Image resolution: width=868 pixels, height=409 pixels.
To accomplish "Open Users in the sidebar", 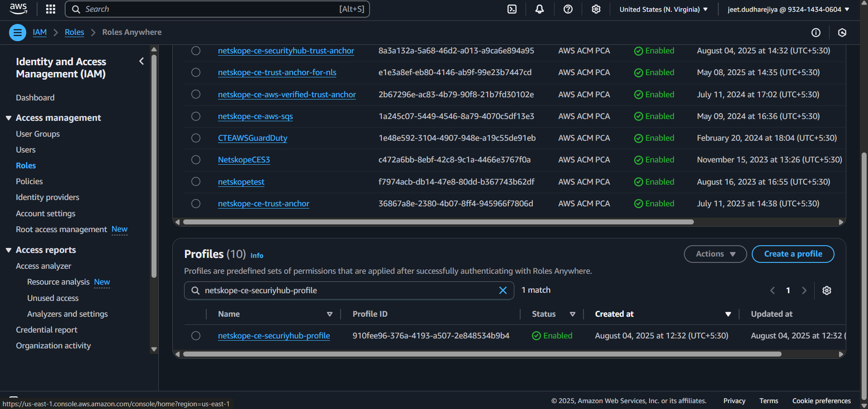I will [x=26, y=150].
